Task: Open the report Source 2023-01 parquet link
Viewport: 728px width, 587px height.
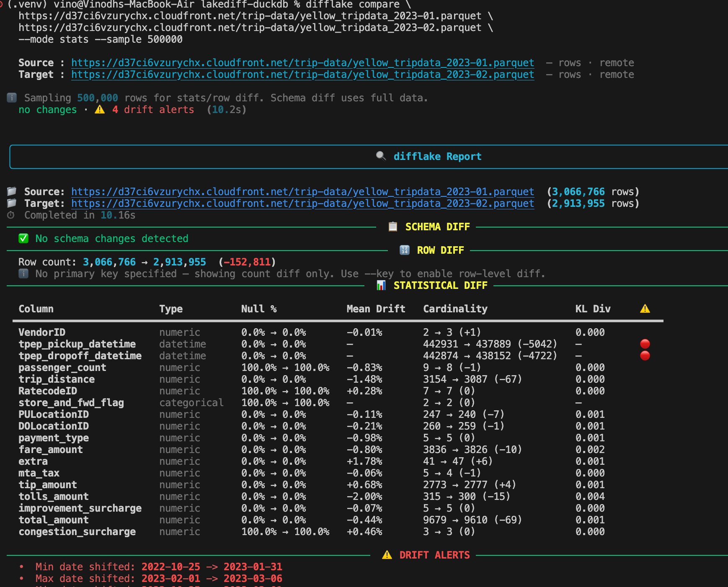Action: click(303, 192)
